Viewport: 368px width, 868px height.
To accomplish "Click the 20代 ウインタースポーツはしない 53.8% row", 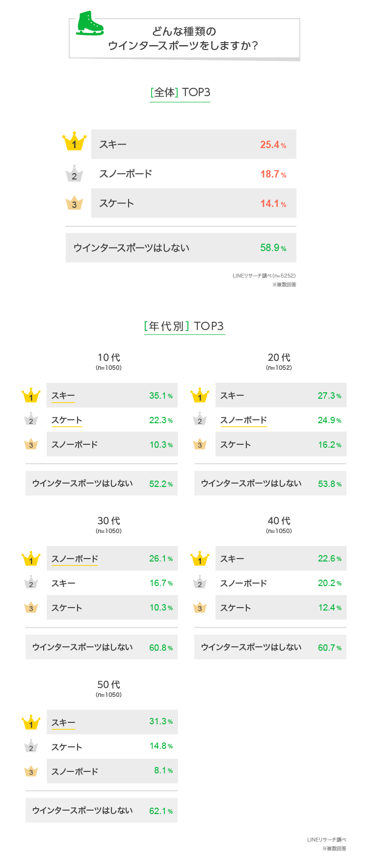I will coord(270,484).
